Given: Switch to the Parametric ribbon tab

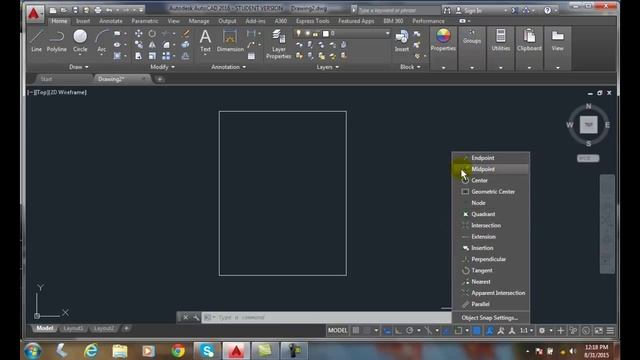Looking at the screenshot, I should pyautogui.click(x=144, y=21).
